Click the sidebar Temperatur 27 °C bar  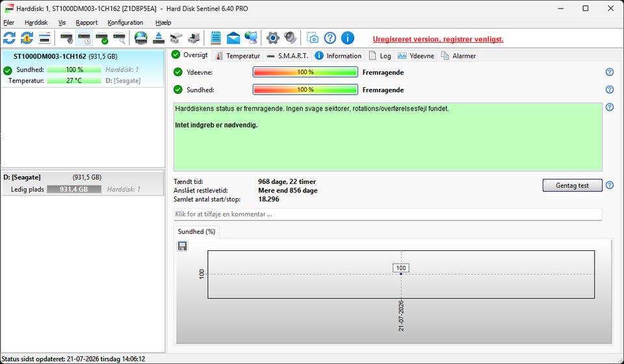pyautogui.click(x=74, y=81)
